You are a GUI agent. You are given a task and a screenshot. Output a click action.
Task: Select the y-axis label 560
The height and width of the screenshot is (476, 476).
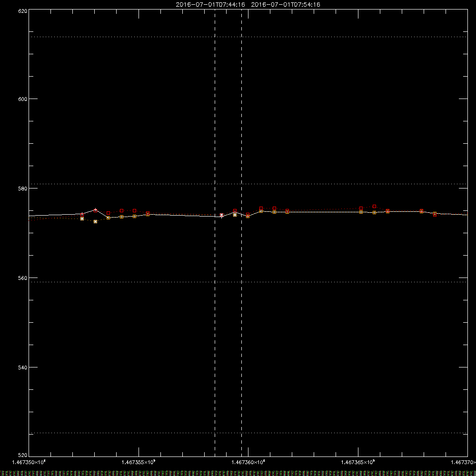(23, 278)
